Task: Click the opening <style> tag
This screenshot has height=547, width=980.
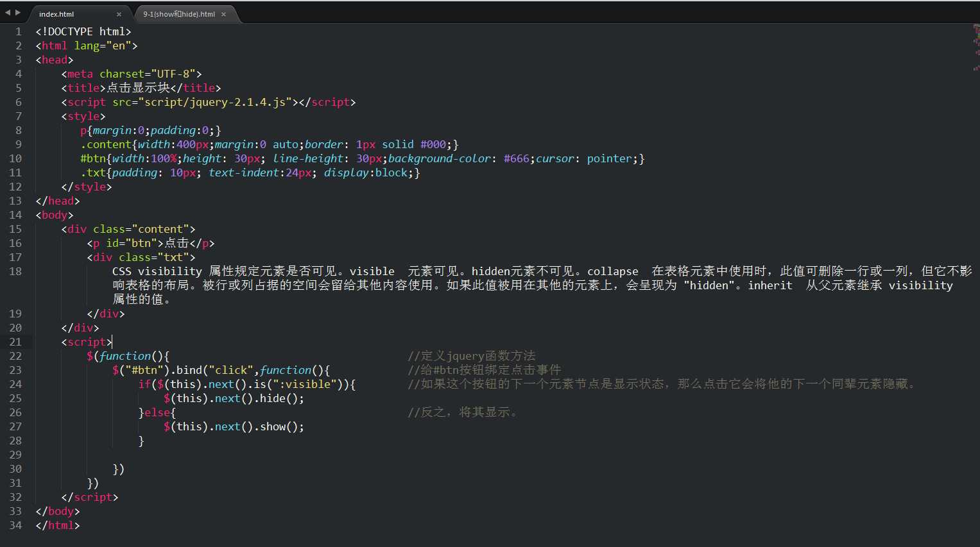Action: tap(83, 116)
